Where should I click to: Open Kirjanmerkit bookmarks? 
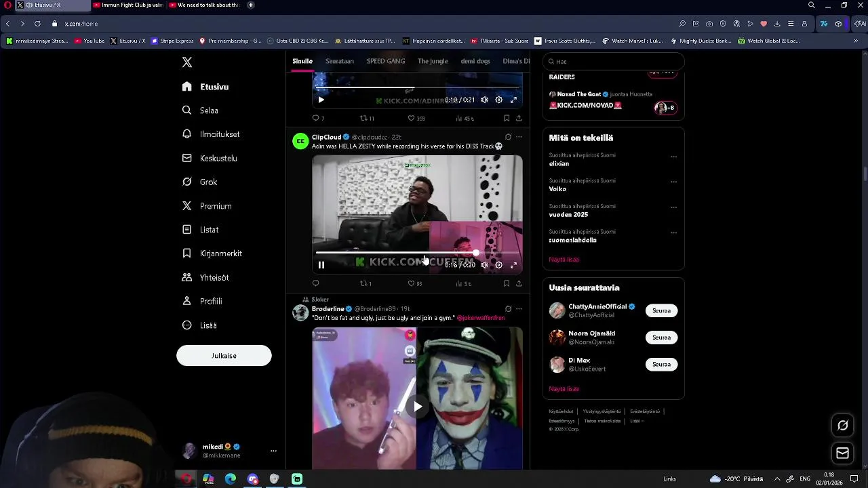click(x=212, y=253)
